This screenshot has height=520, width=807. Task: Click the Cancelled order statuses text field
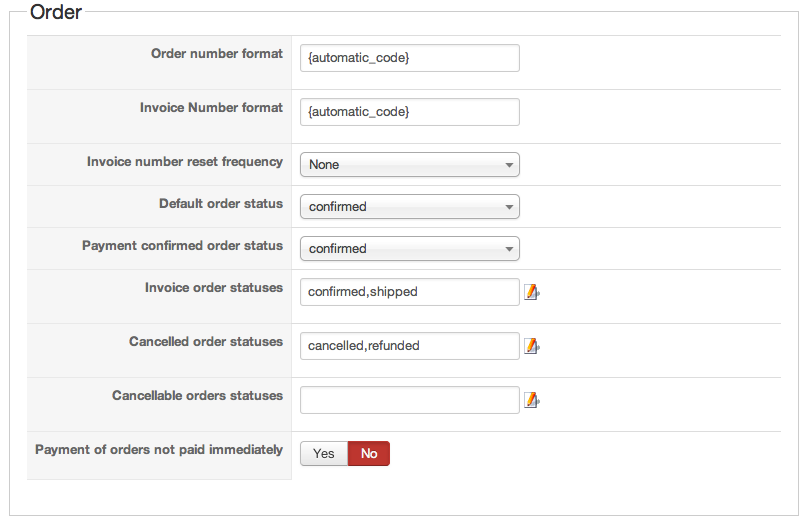click(x=410, y=346)
